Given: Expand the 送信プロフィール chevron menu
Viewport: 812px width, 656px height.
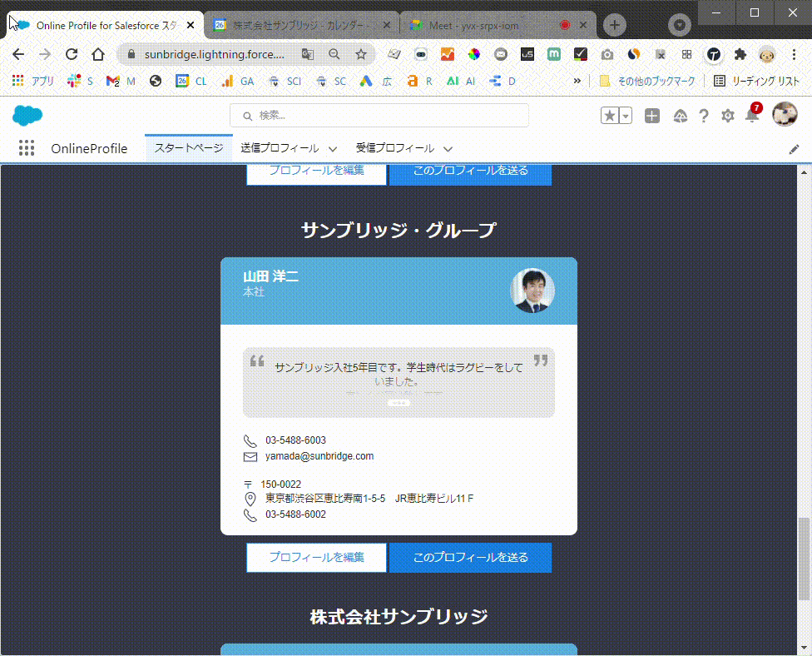Looking at the screenshot, I should point(333,149).
